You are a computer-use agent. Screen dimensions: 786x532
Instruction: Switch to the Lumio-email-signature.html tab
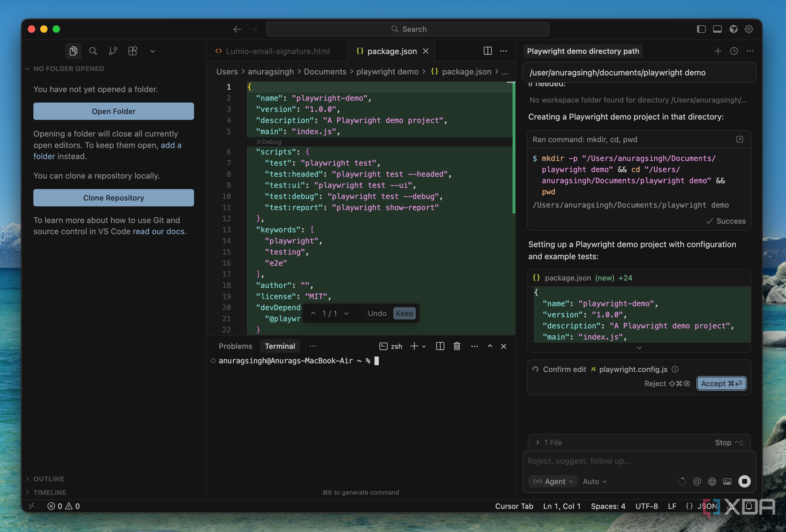point(277,51)
